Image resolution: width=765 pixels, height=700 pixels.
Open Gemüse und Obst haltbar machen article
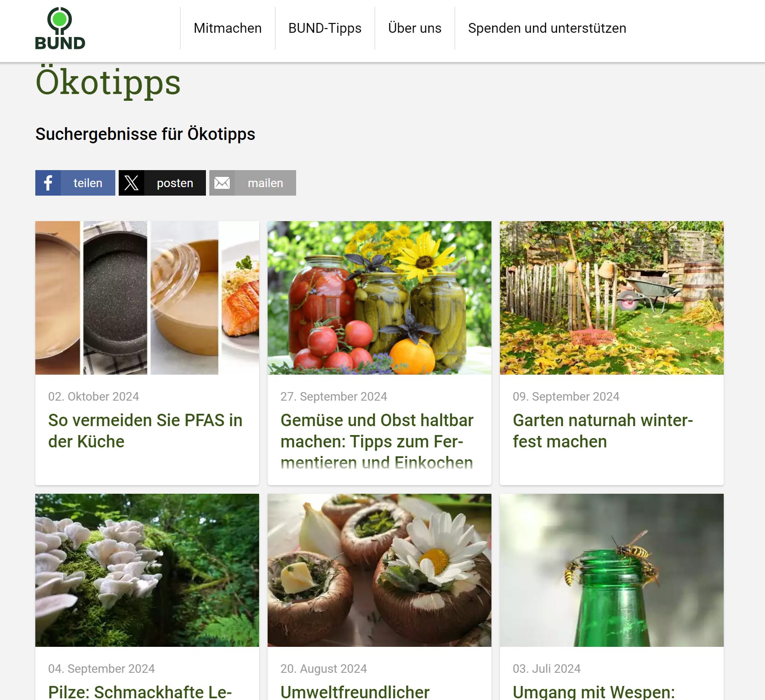pyautogui.click(x=377, y=441)
